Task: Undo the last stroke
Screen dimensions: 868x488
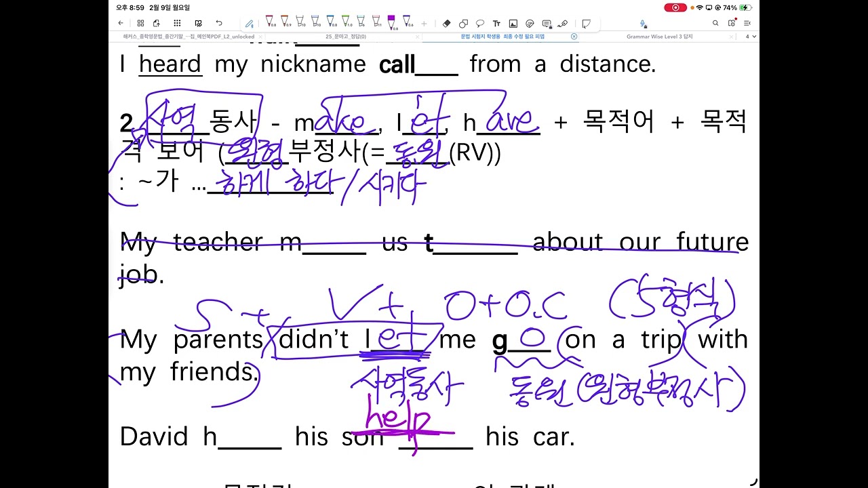Action: 219,23
